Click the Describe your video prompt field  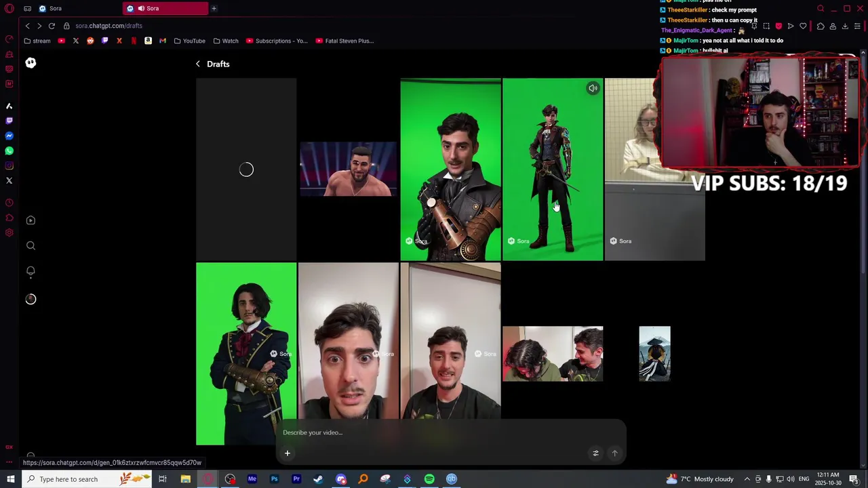[x=450, y=432]
